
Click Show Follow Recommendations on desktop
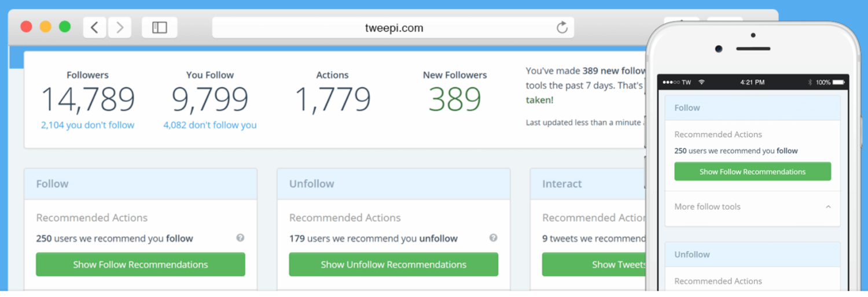140,265
